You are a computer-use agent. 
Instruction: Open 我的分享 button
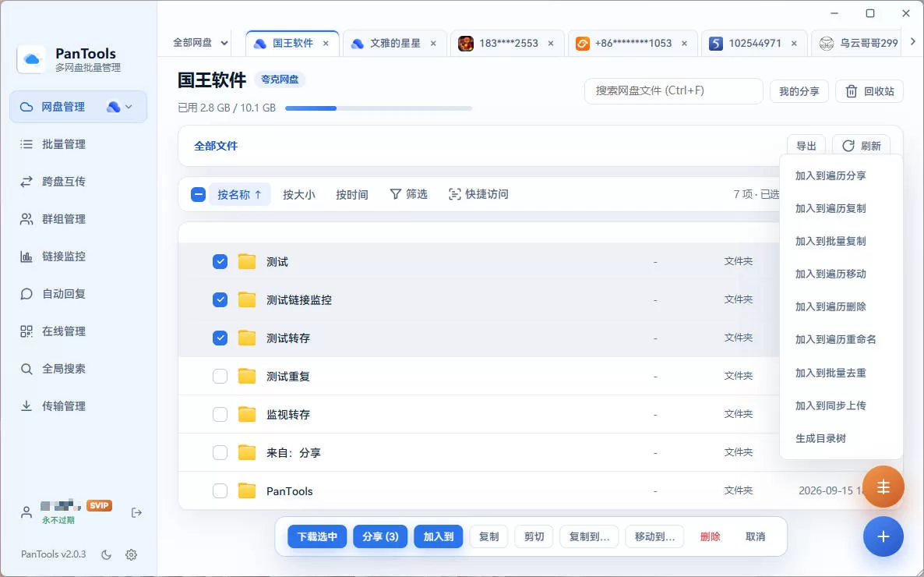[799, 91]
